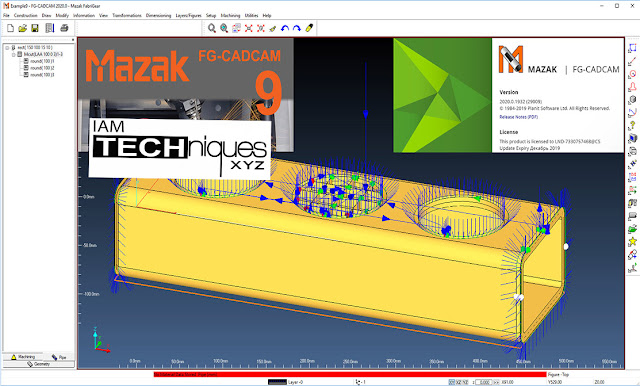Click the 0.000 value field in status bar
Image resolution: width=640 pixels, height=386 pixels.
click(483, 382)
